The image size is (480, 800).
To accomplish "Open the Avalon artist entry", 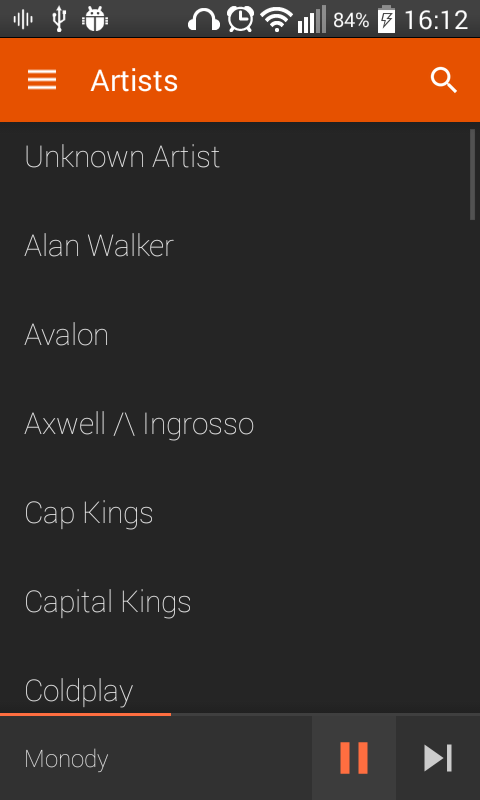I will [240, 335].
